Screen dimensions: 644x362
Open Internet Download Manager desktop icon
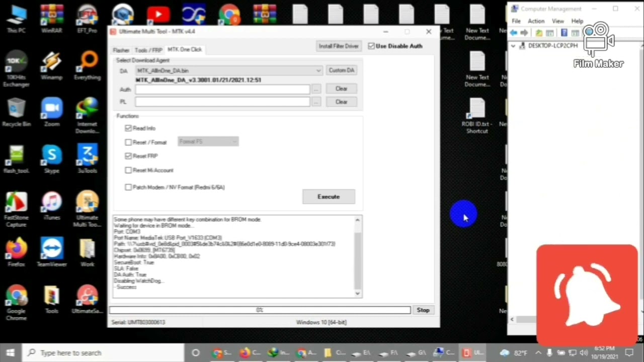[x=88, y=116]
